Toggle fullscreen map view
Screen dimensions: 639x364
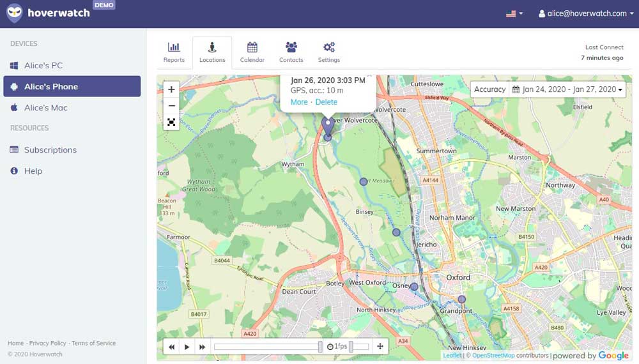click(x=171, y=122)
